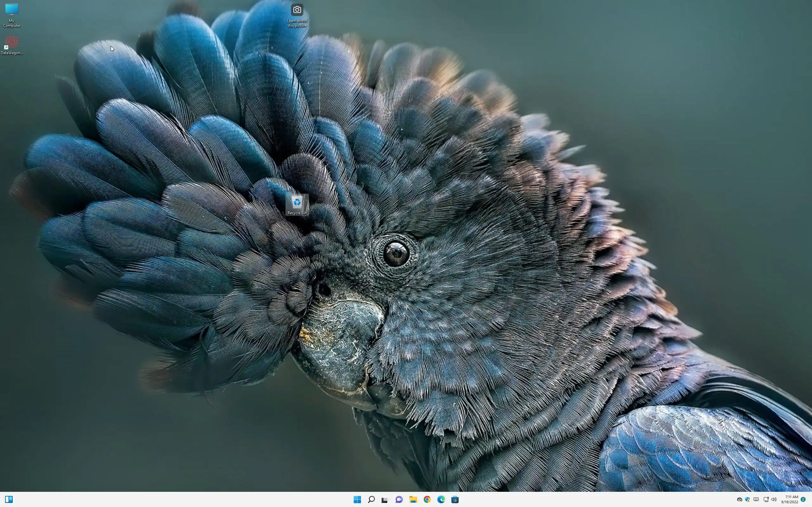This screenshot has width=812, height=507.
Task: Open Microsoft Store from taskbar
Action: coord(455,500)
